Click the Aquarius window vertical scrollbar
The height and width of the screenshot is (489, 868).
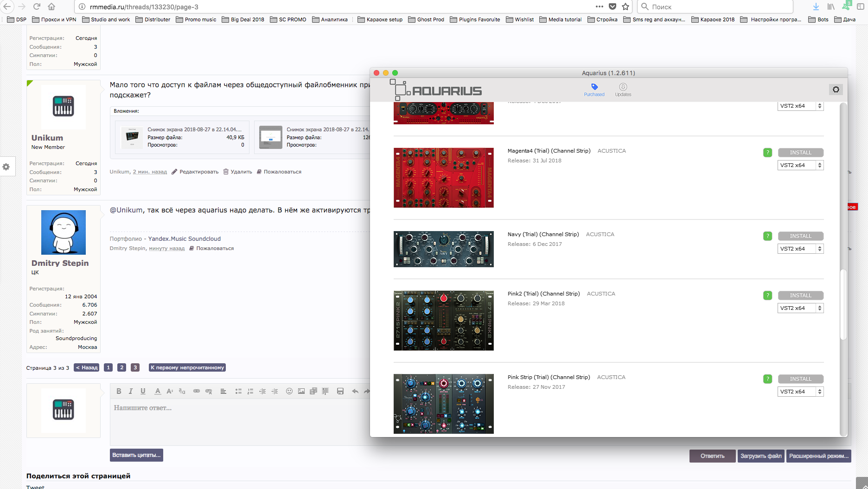click(x=843, y=305)
